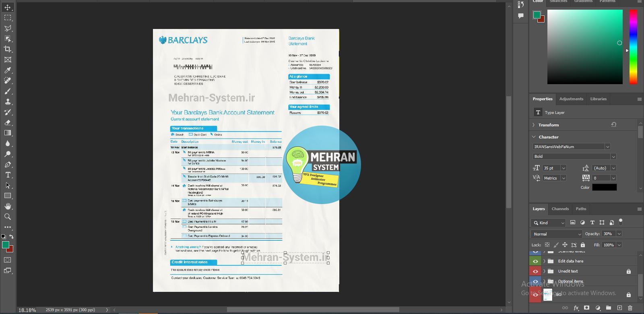This screenshot has width=644, height=314.
Task: Hide the Optional items group
Action: click(535, 281)
